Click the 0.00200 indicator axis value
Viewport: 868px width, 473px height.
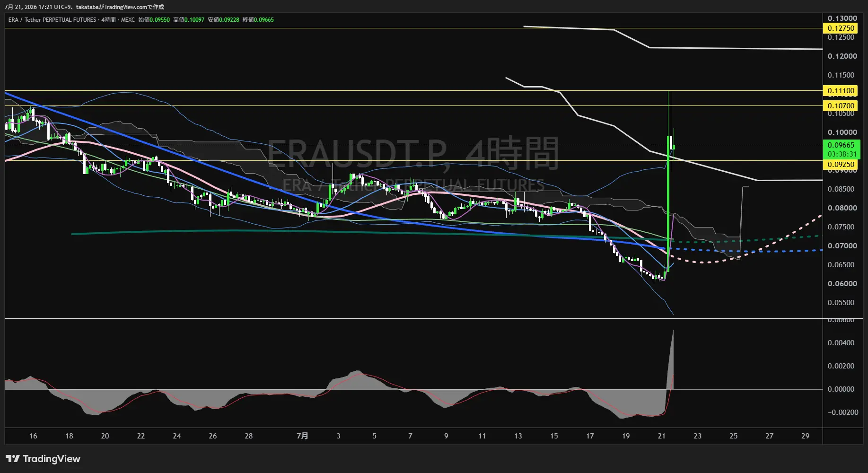841,366
